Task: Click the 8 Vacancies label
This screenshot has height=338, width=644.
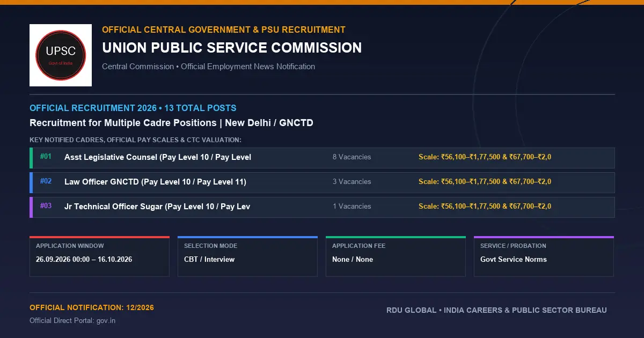Action: click(352, 157)
